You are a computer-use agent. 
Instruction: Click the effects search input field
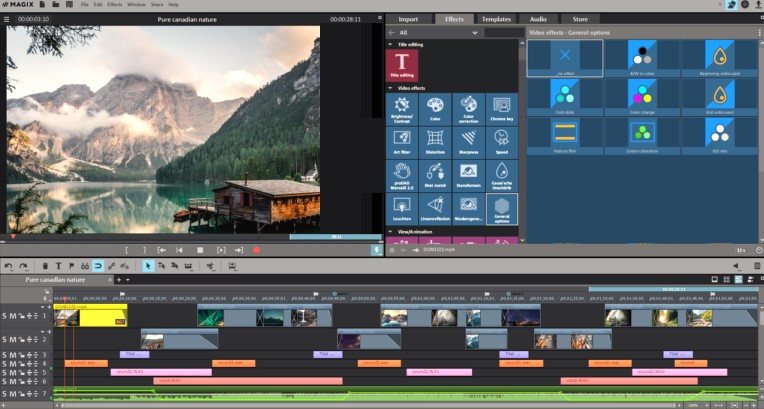click(504, 33)
